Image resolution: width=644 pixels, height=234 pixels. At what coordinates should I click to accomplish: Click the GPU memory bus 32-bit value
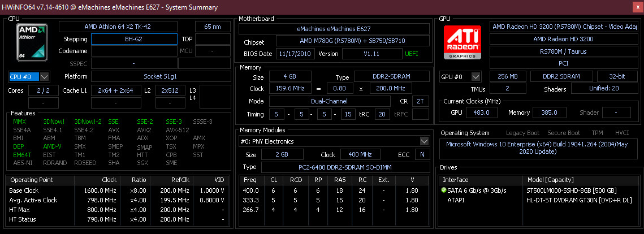pyautogui.click(x=617, y=77)
